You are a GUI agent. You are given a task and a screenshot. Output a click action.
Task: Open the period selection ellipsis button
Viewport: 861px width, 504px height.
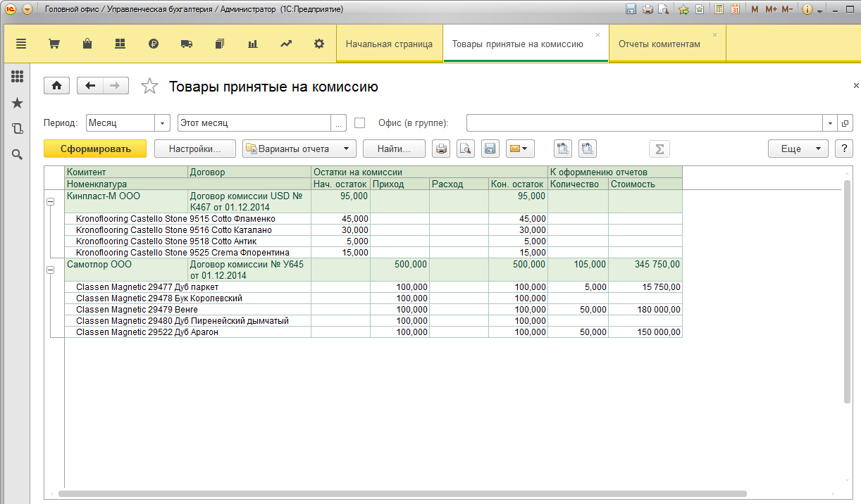click(x=339, y=122)
